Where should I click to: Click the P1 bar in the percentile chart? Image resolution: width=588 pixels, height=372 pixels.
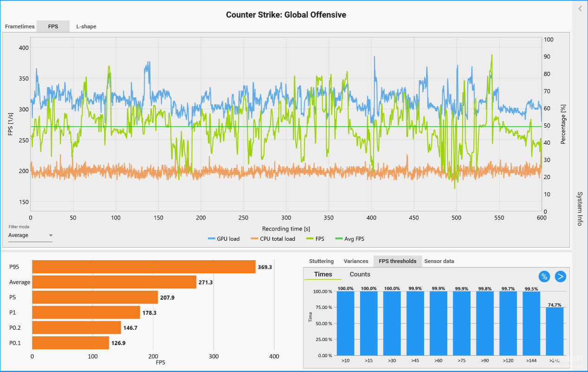point(86,313)
